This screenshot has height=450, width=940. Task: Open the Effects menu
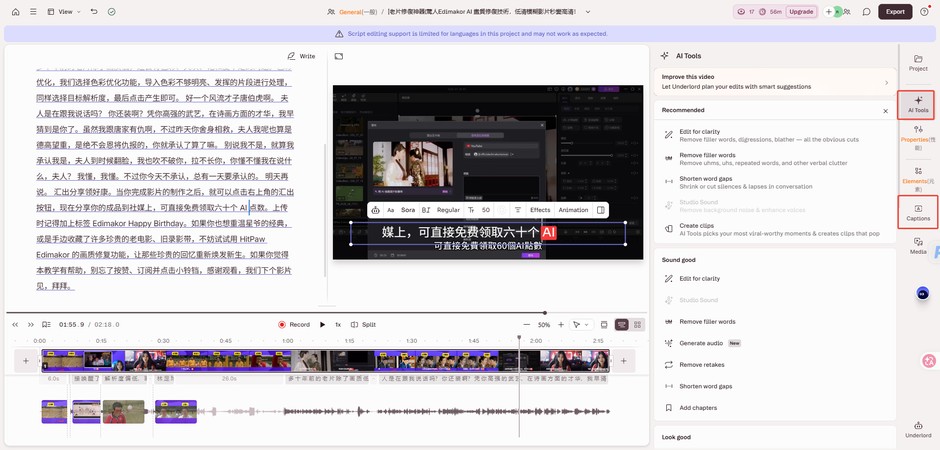[540, 210]
